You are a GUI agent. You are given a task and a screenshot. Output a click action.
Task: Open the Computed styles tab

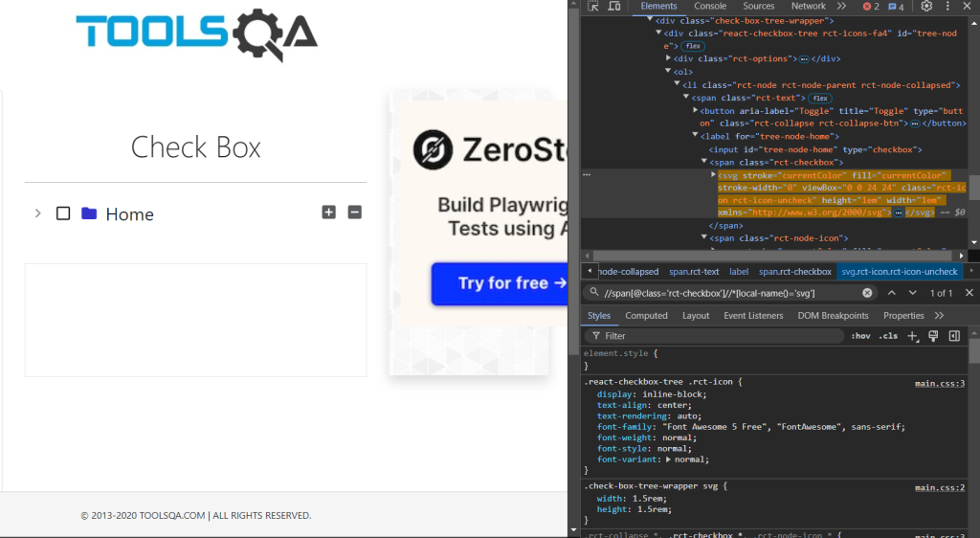646,316
